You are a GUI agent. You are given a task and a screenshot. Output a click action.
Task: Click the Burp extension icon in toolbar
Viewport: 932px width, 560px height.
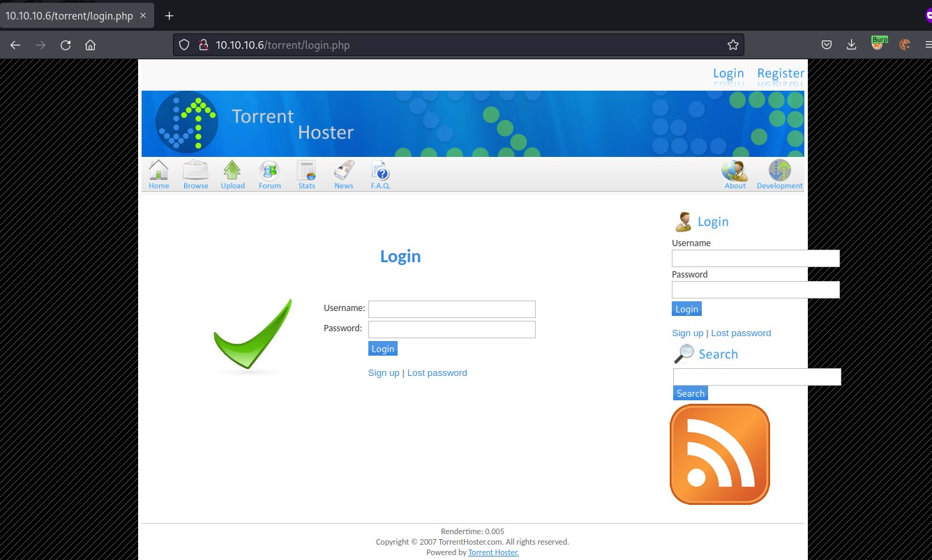878,43
